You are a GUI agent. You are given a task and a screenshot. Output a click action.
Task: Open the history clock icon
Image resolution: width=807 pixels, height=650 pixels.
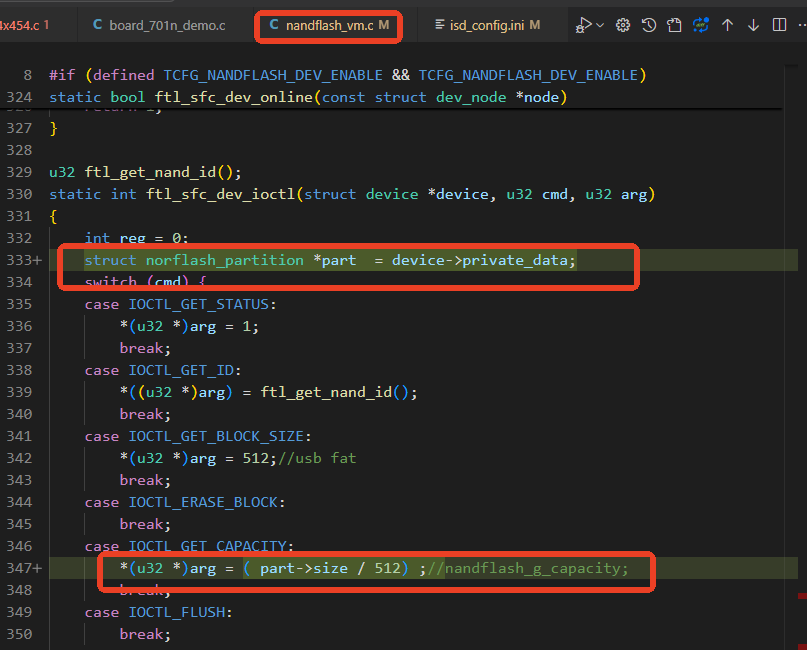coord(648,25)
